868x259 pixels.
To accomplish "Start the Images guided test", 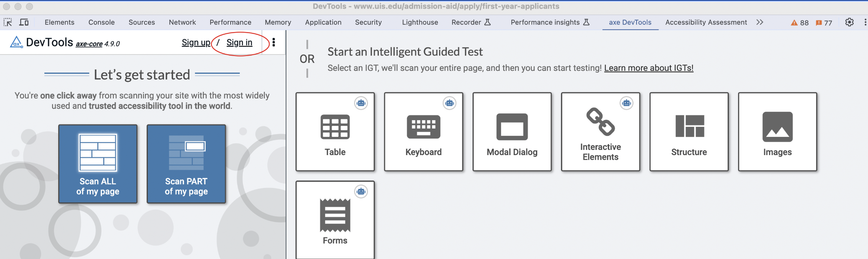I will 778,132.
